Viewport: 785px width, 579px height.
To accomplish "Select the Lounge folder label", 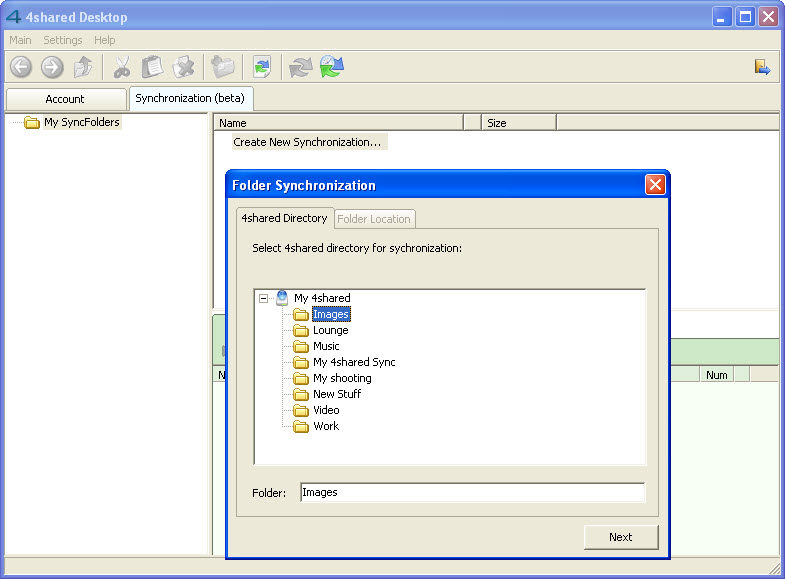I will (x=330, y=330).
